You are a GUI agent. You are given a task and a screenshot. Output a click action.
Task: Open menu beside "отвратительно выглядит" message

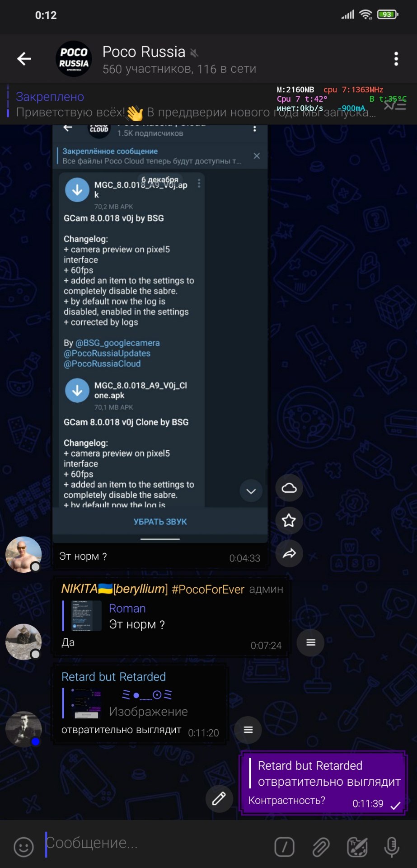point(248,730)
